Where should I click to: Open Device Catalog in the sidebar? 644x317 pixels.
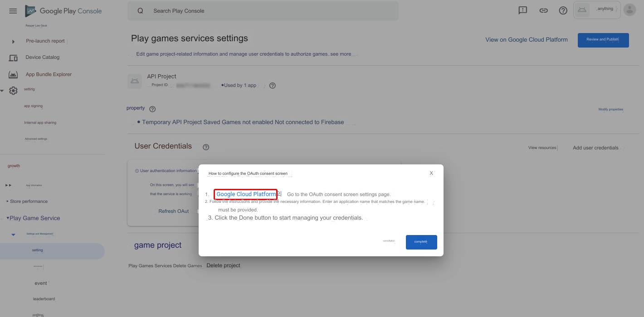[43, 57]
